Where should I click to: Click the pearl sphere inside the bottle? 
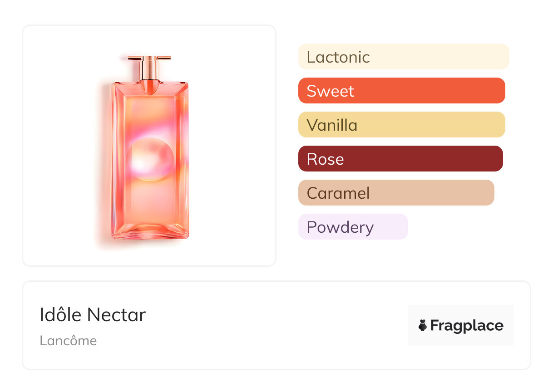(149, 159)
